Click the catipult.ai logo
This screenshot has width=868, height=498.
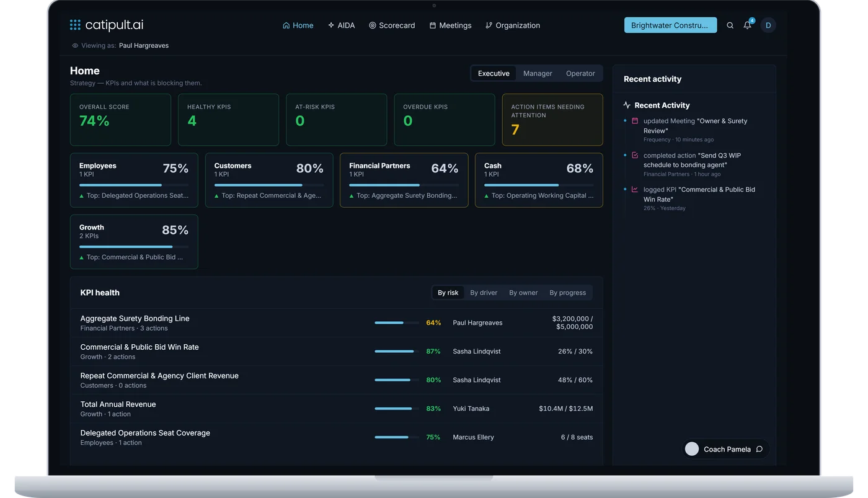tap(107, 25)
